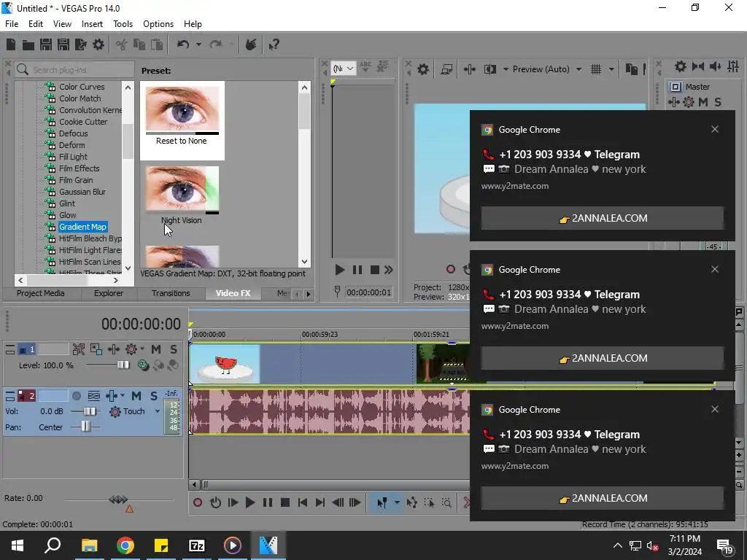Click the Save project icon
This screenshot has height=560, width=747.
pyautogui.click(x=46, y=44)
